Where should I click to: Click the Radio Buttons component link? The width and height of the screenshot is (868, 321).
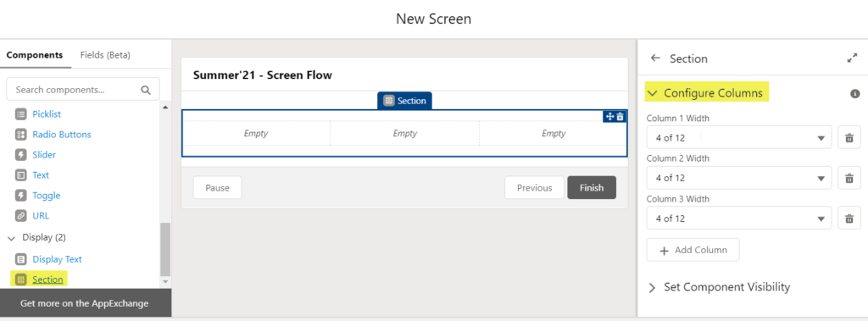(x=61, y=135)
